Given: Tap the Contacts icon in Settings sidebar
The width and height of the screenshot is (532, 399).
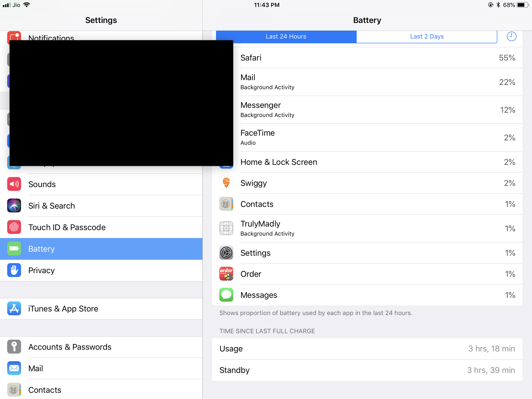Looking at the screenshot, I should 14,390.
